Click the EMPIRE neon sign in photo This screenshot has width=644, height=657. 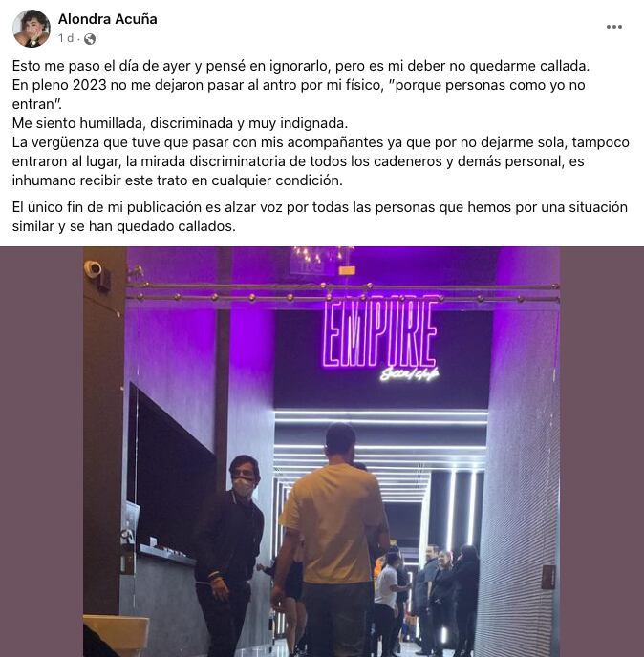380,333
